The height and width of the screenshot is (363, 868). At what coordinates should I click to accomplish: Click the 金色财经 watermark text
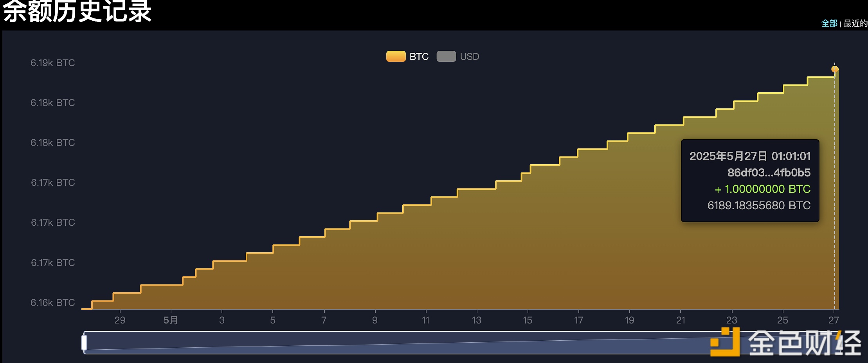coord(804,343)
